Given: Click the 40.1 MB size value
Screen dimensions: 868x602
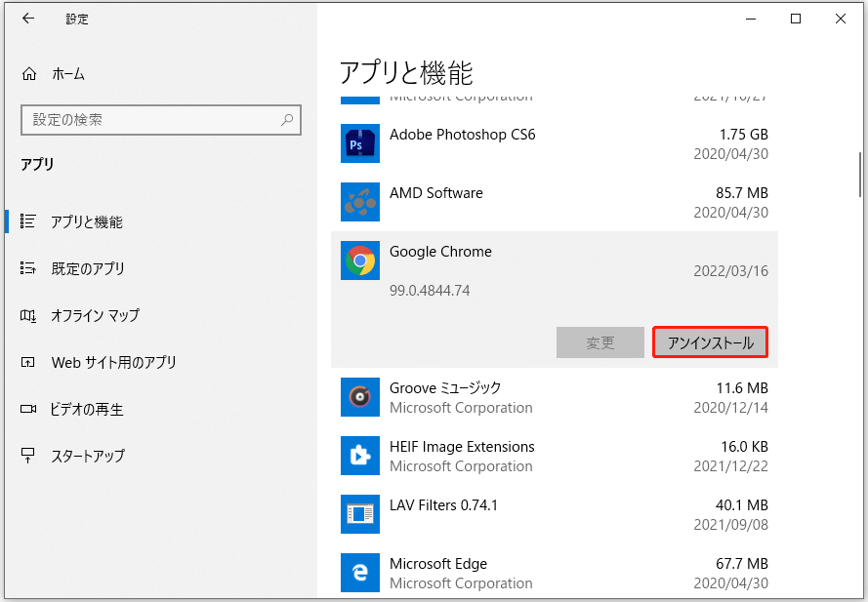Looking at the screenshot, I should [742, 505].
